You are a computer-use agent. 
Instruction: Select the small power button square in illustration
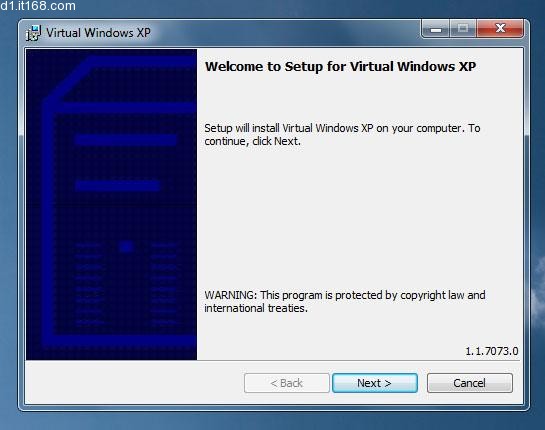click(x=126, y=247)
